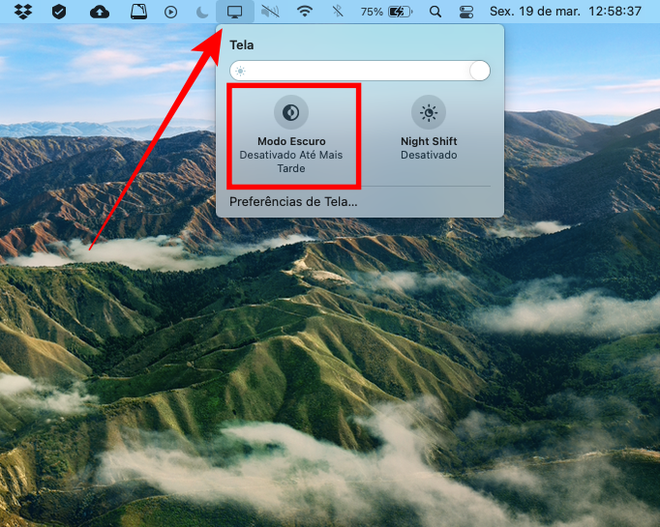This screenshot has height=527, width=660.
Task: Click the white brightness slider knob
Action: click(480, 70)
